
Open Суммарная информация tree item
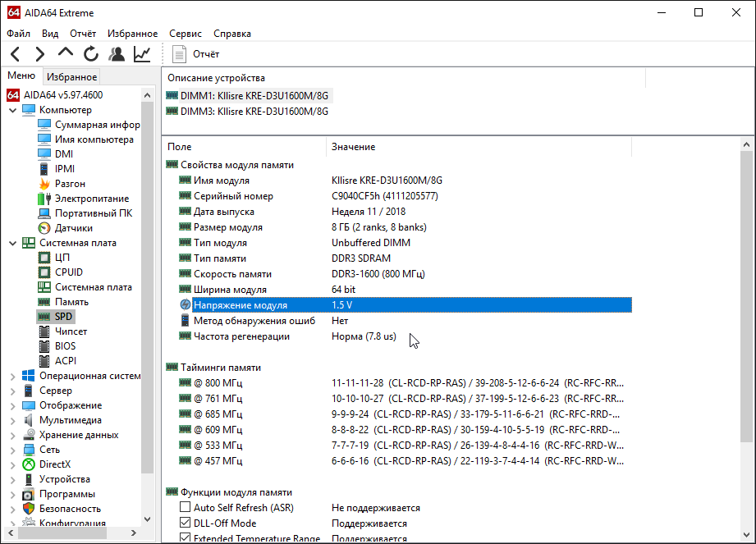pyautogui.click(x=97, y=125)
